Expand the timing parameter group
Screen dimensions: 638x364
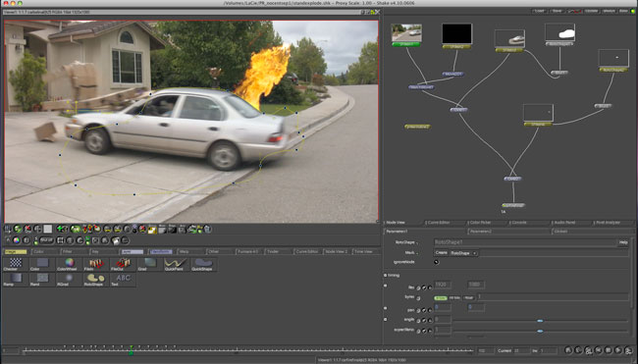click(x=385, y=276)
